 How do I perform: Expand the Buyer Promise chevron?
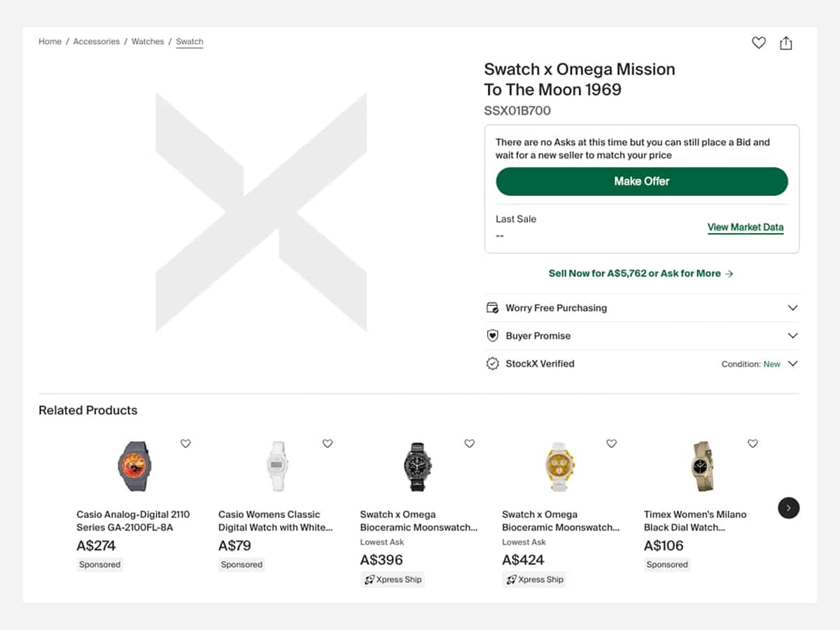792,336
